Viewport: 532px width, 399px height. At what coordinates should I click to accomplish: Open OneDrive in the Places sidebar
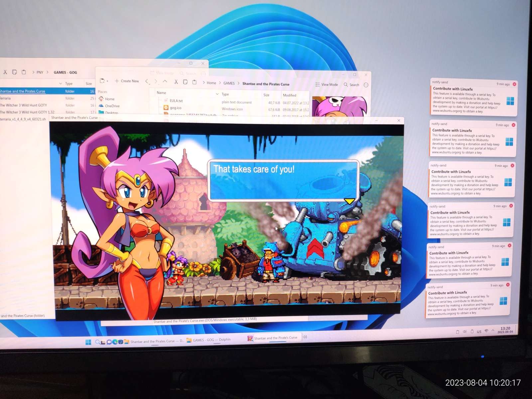(109, 106)
